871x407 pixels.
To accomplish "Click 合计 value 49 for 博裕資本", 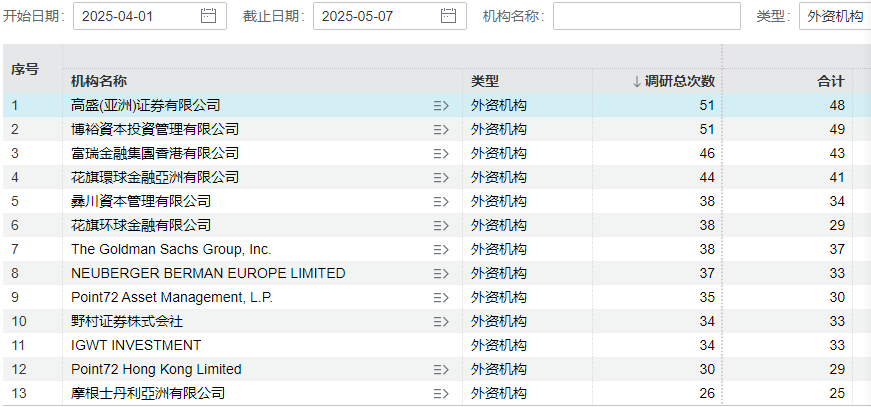I will click(x=837, y=129).
